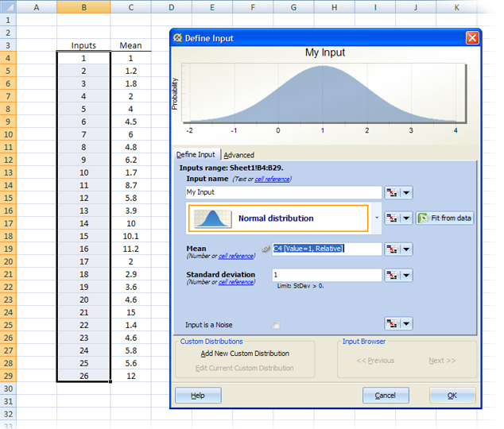Image resolution: width=504 pixels, height=429 pixels.
Task: Click the Define Input dialog title bar icon
Action: coord(177,37)
